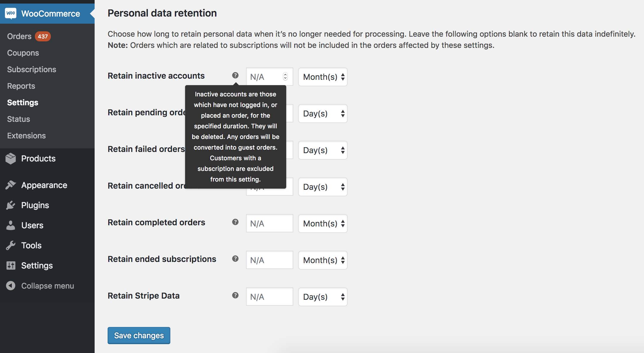Click the Personal data retention heading
This screenshot has width=644, height=353.
[x=162, y=13]
